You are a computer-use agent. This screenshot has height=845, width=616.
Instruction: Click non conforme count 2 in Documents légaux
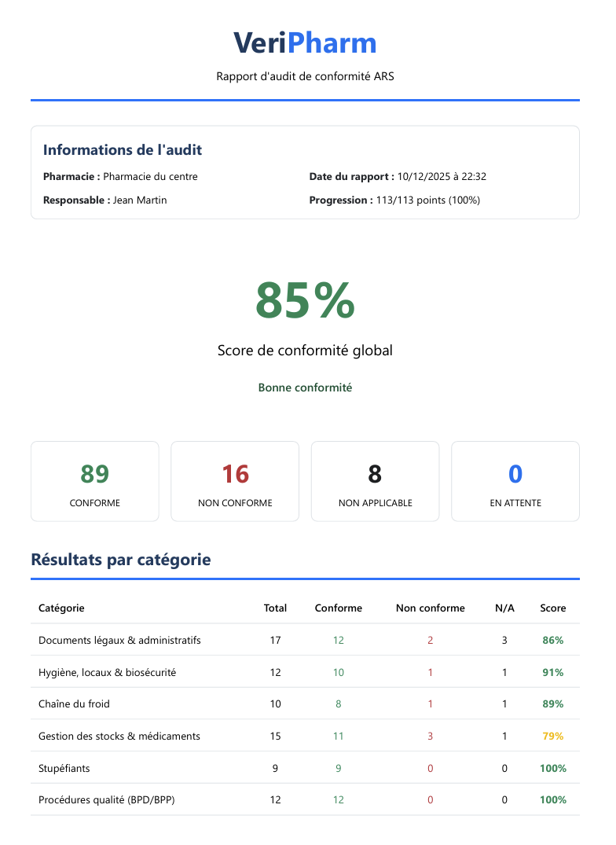coord(431,640)
